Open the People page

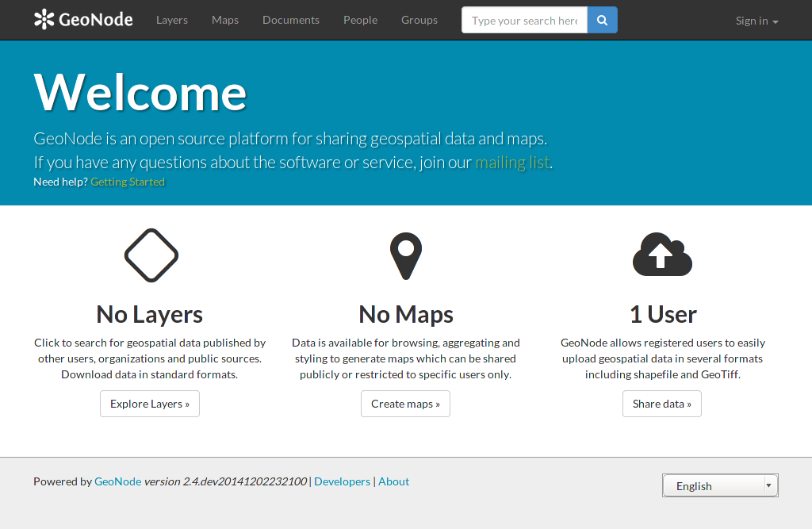click(361, 20)
